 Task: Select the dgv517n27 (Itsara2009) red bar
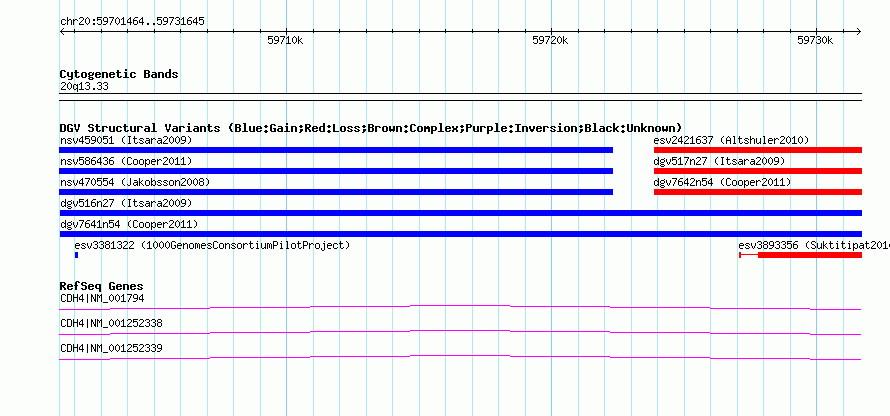tap(758, 171)
